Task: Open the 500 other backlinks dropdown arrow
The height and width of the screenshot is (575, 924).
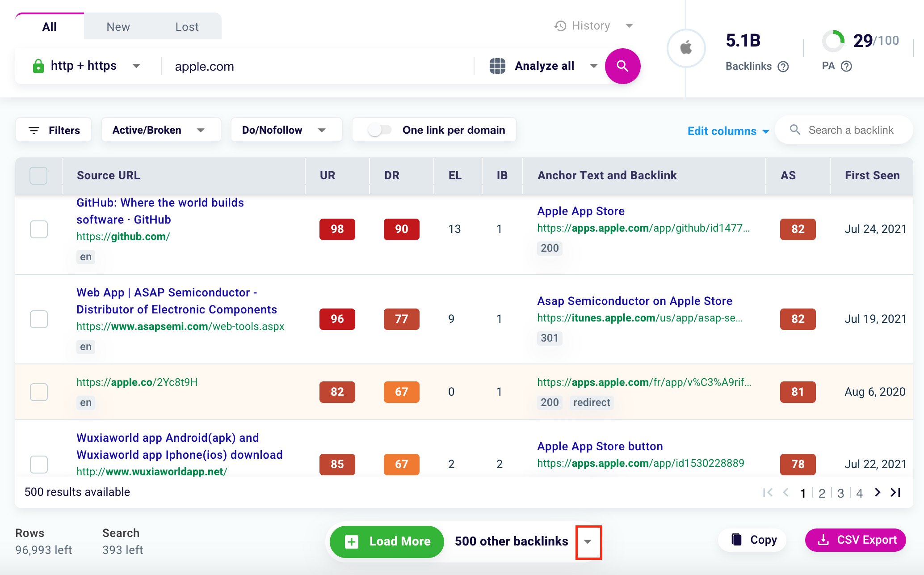Action: [x=588, y=541]
